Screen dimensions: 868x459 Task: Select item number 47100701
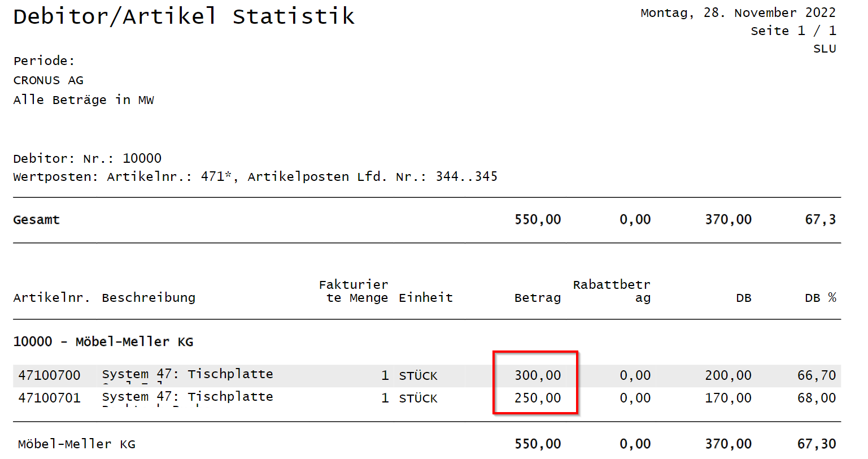[x=50, y=398]
